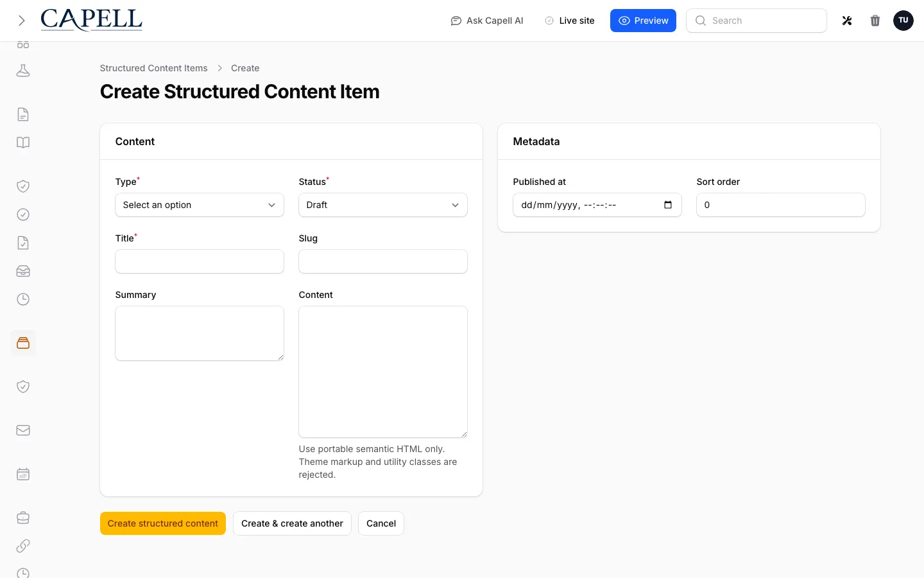Click the Metadata section heading
Screen dimensions: 924x578
click(x=536, y=141)
